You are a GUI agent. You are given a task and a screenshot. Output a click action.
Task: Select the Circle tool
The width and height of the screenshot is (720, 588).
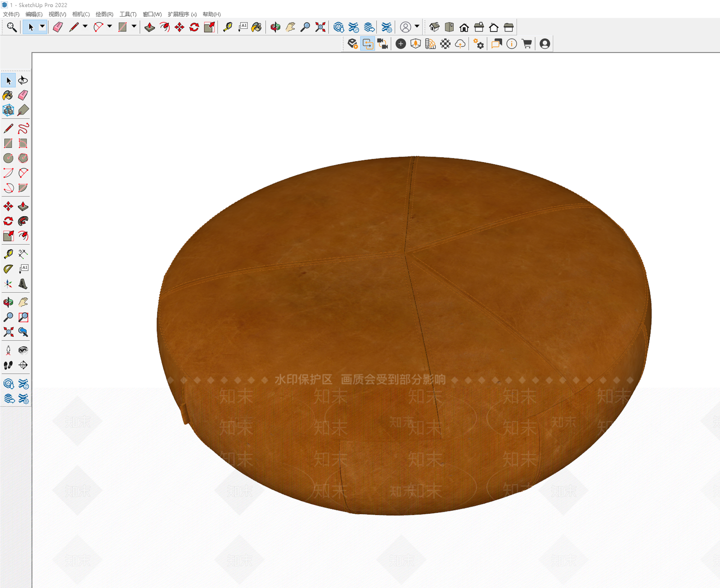8,158
